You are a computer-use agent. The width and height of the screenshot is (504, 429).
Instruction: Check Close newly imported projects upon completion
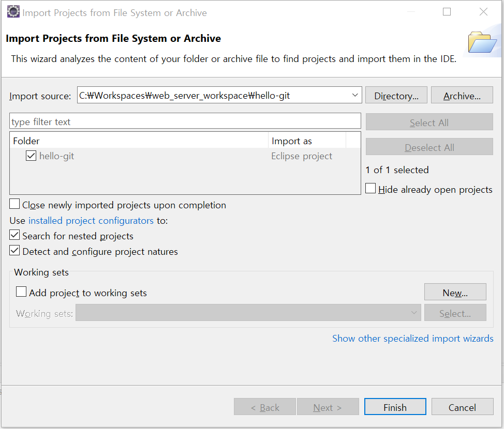pos(14,204)
